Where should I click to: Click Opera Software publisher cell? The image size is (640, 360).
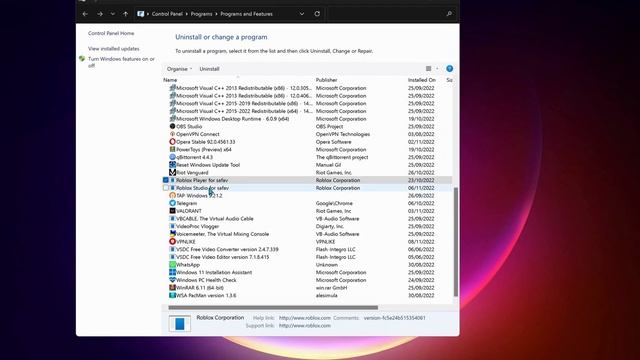point(333,142)
